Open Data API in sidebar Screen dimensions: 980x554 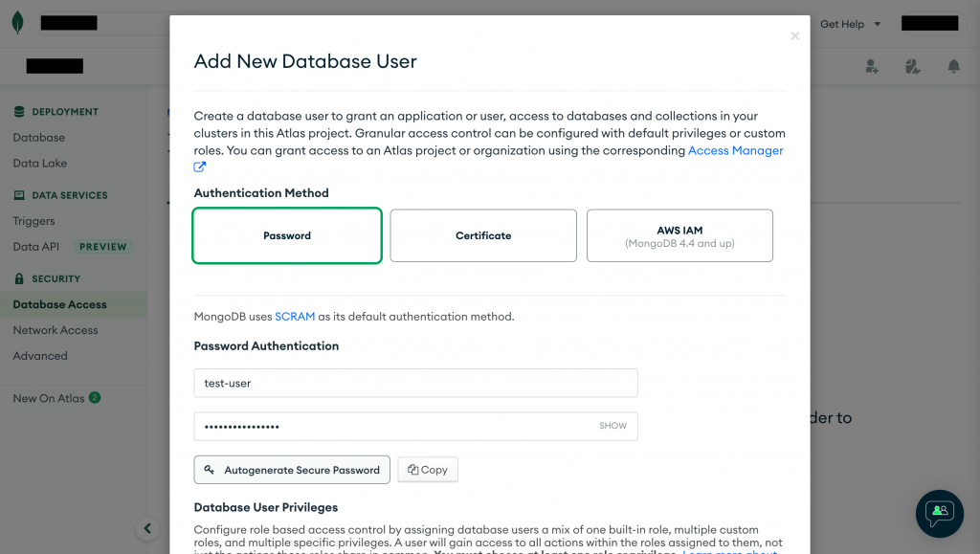tap(36, 247)
